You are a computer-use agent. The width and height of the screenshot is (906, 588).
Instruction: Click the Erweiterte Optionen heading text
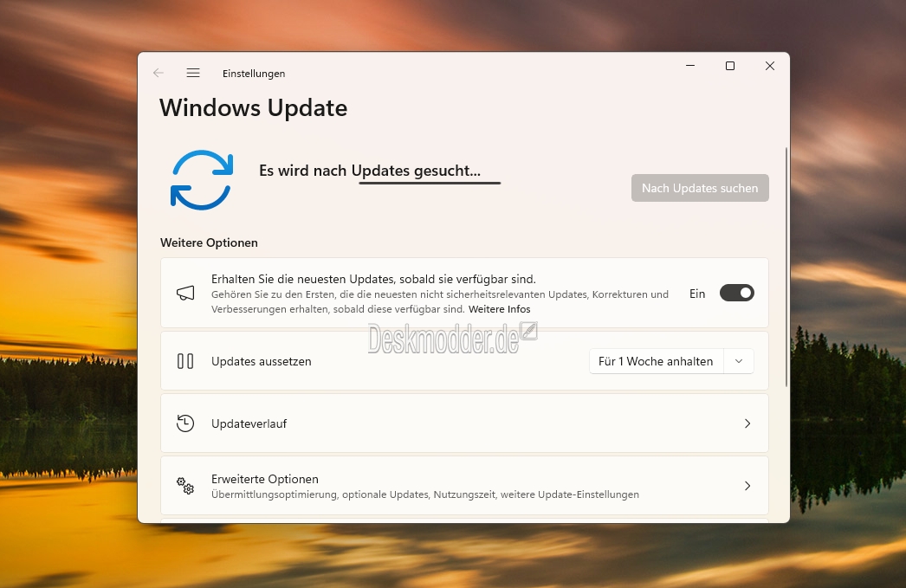[265, 479]
